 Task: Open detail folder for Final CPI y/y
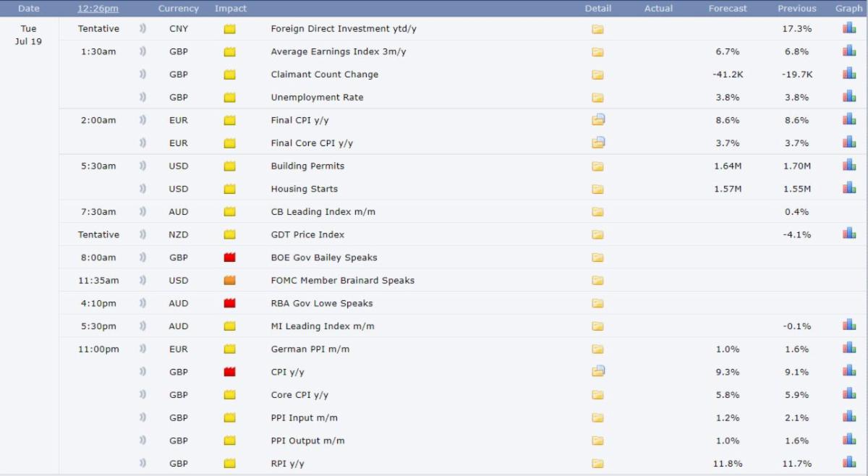click(598, 120)
